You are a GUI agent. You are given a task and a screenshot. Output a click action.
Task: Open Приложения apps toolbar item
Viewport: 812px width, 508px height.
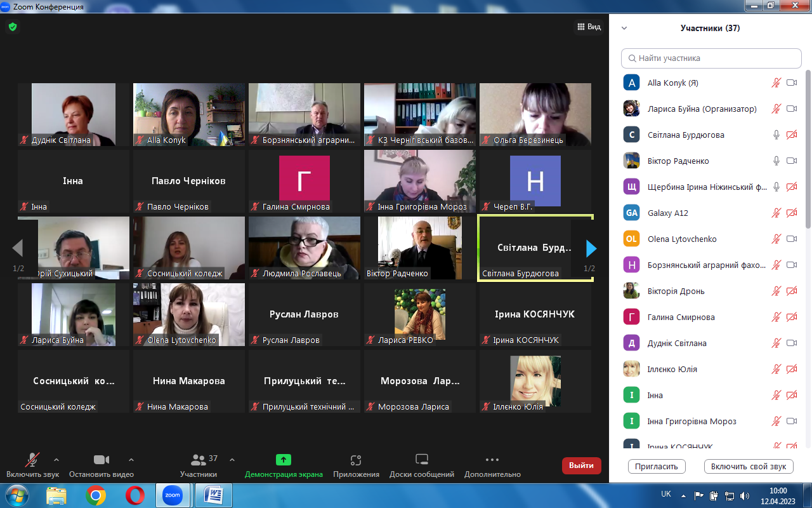pos(356,465)
